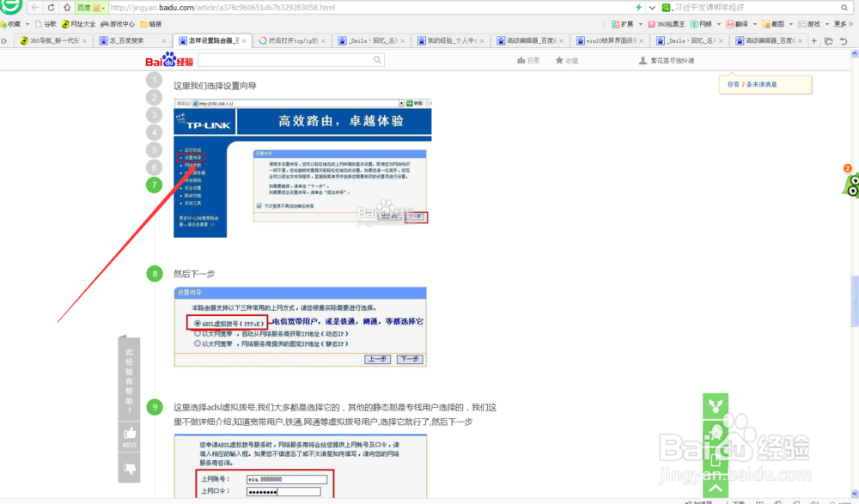Expand the 更多 dropdown in the toolbar

click(838, 23)
